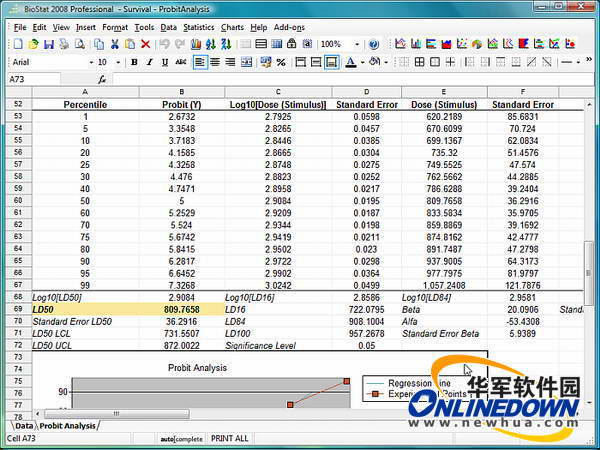Click the vertical scrollbar down arrow
600x450 pixels.
tap(589, 403)
